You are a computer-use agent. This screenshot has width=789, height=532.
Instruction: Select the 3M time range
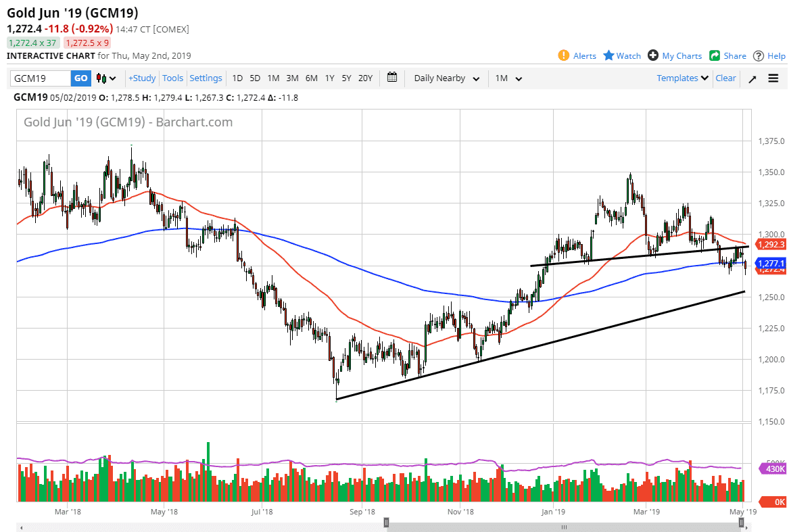(292, 78)
